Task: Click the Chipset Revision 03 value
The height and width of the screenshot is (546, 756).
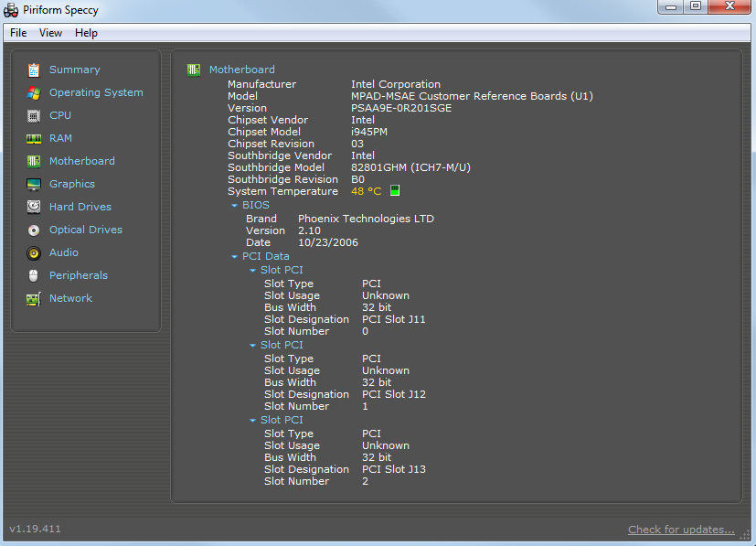Action: click(x=357, y=144)
